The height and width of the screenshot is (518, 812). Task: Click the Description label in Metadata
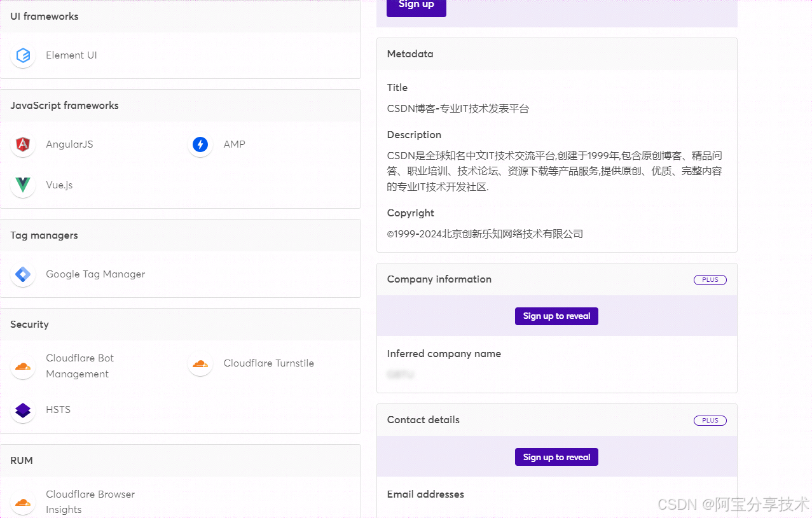414,135
